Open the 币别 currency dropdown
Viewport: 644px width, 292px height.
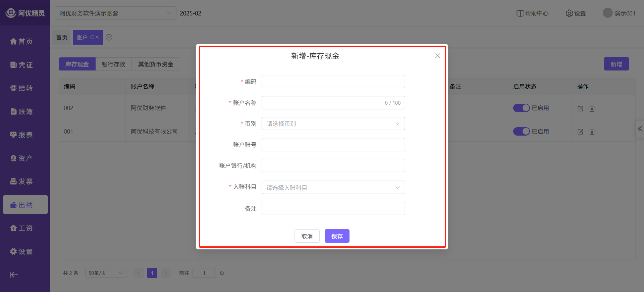[x=333, y=124]
